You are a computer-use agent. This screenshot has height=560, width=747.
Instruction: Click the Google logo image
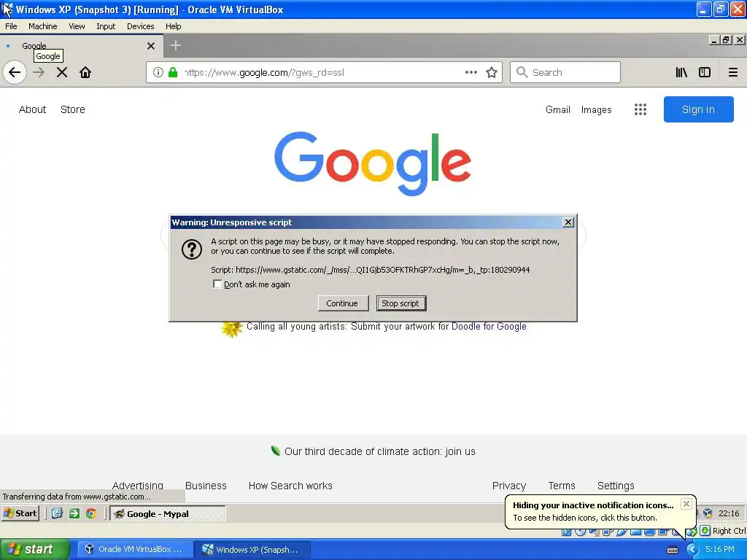click(x=373, y=163)
